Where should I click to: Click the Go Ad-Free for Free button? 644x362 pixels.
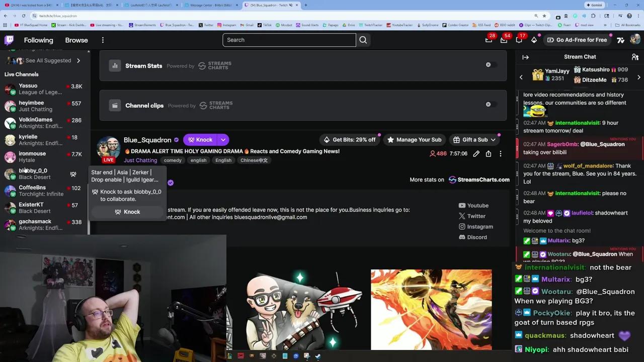click(577, 40)
